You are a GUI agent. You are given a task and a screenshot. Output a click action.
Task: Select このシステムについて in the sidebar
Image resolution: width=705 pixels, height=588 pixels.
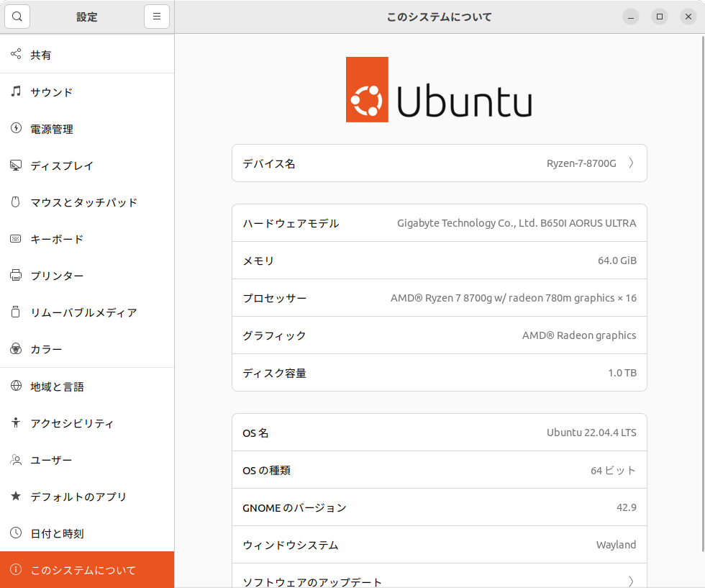tap(87, 569)
